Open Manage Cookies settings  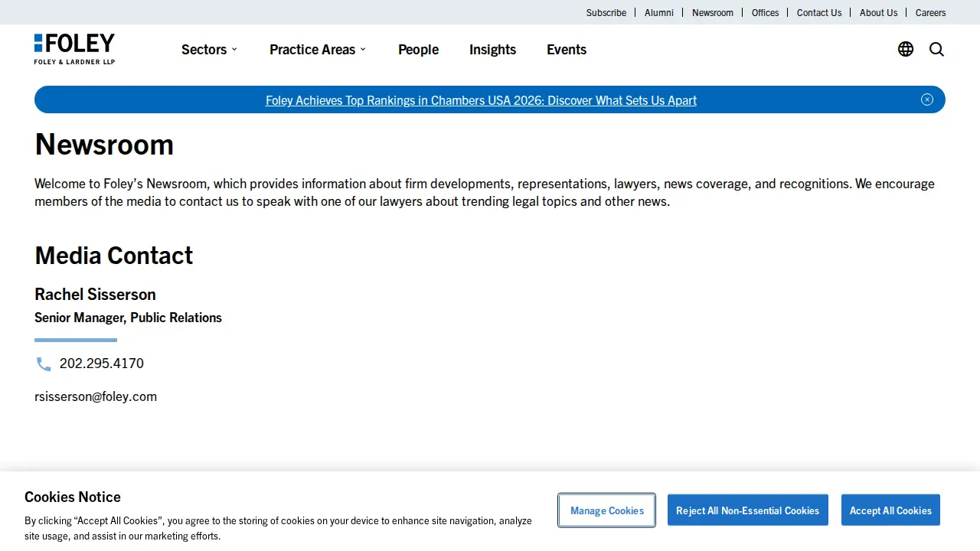pyautogui.click(x=607, y=510)
